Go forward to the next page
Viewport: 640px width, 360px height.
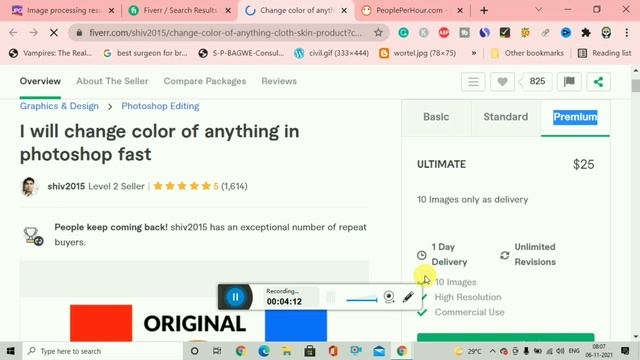click(x=33, y=33)
